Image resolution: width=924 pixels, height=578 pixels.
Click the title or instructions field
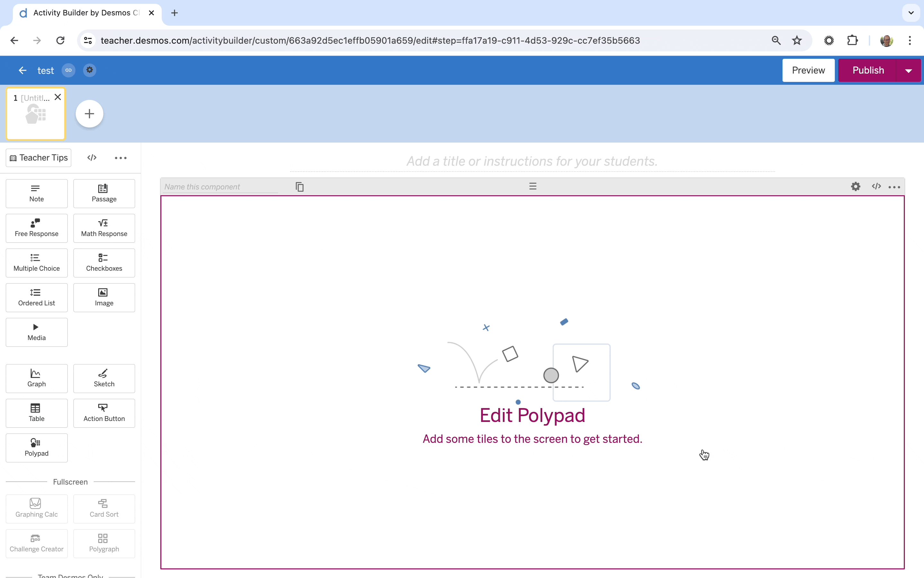(x=532, y=161)
